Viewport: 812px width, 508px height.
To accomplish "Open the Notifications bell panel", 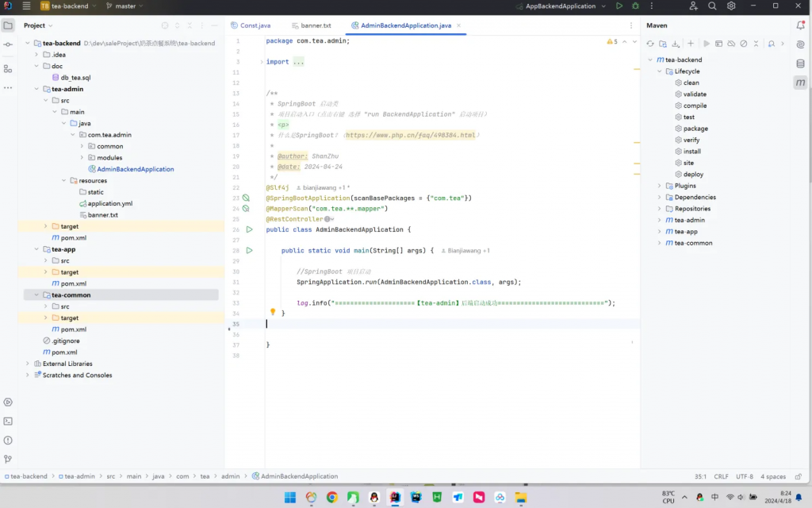I will 800,25.
